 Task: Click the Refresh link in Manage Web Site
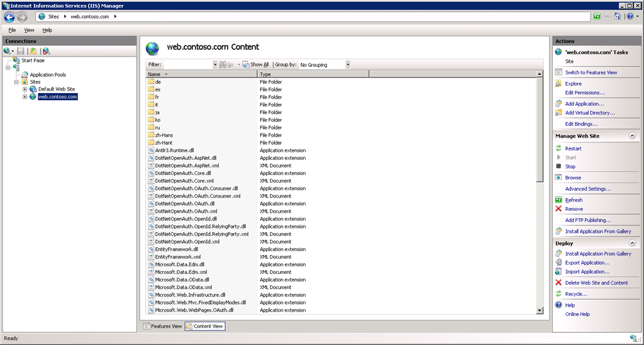coord(574,200)
